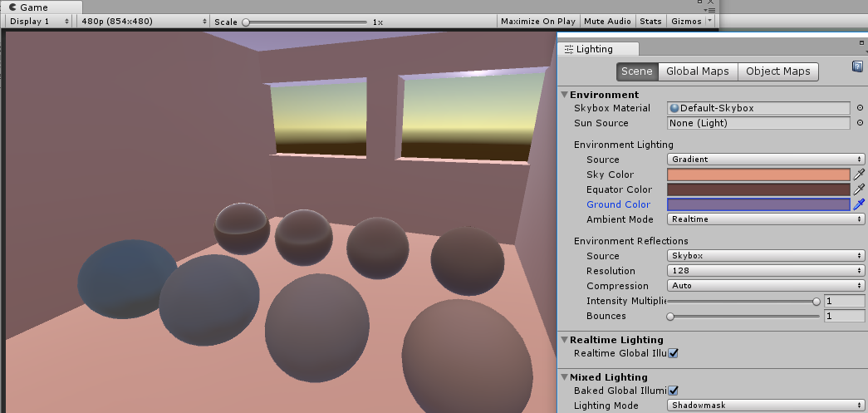
Task: Collapse the Environment section
Action: click(x=565, y=95)
